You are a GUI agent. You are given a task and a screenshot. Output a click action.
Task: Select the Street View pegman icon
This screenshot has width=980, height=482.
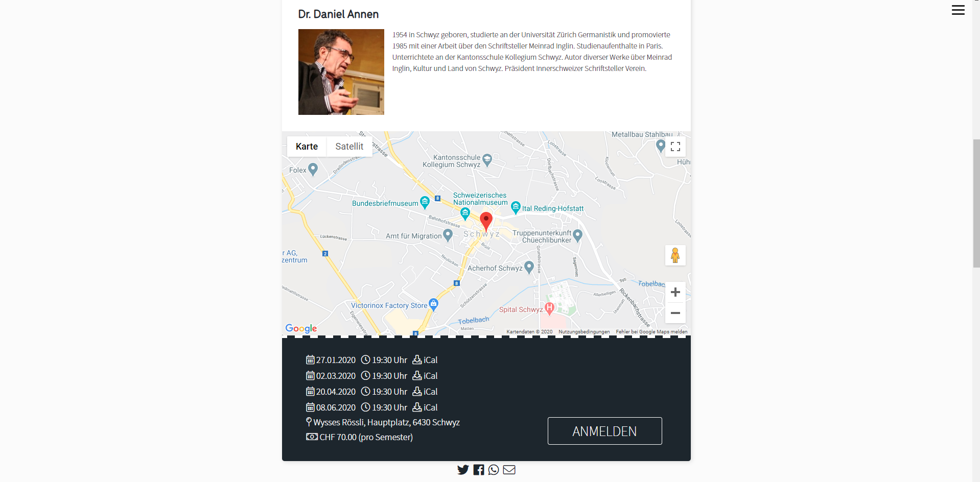pyautogui.click(x=675, y=255)
